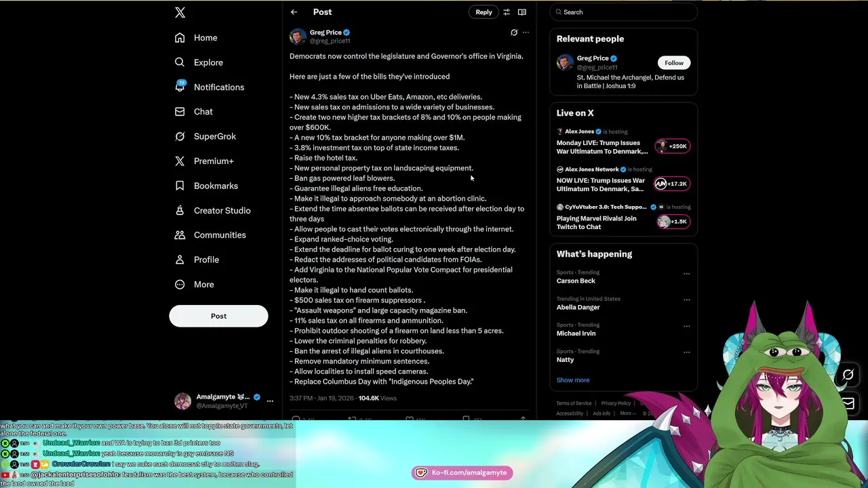
Task: Click the 104.6K Views count
Action: click(x=378, y=399)
